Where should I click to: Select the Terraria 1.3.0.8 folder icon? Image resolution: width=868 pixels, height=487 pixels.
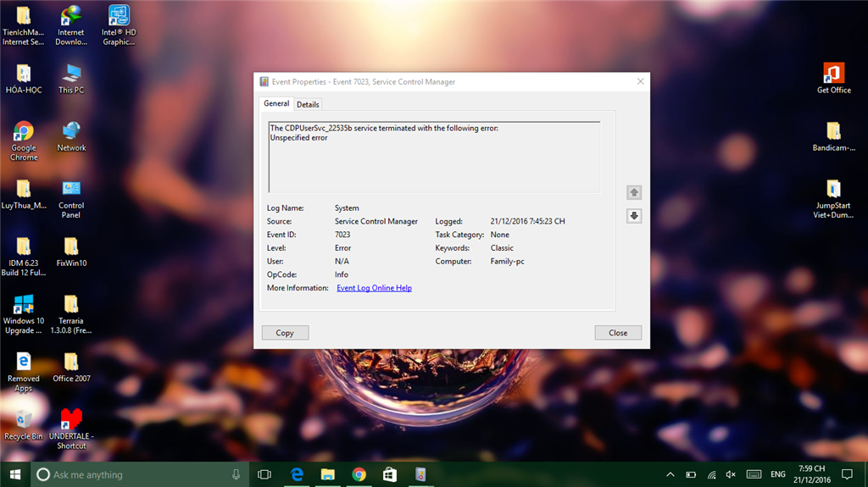(x=71, y=314)
